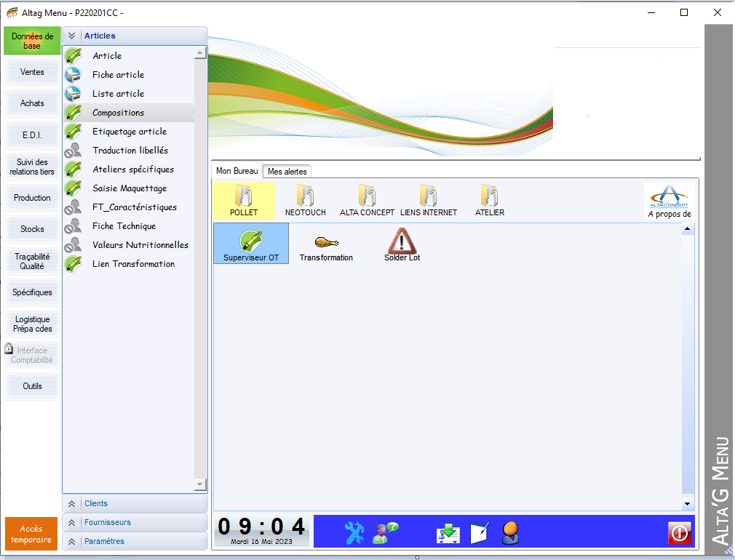
Task: Select the Ventes module tab
Action: point(32,72)
